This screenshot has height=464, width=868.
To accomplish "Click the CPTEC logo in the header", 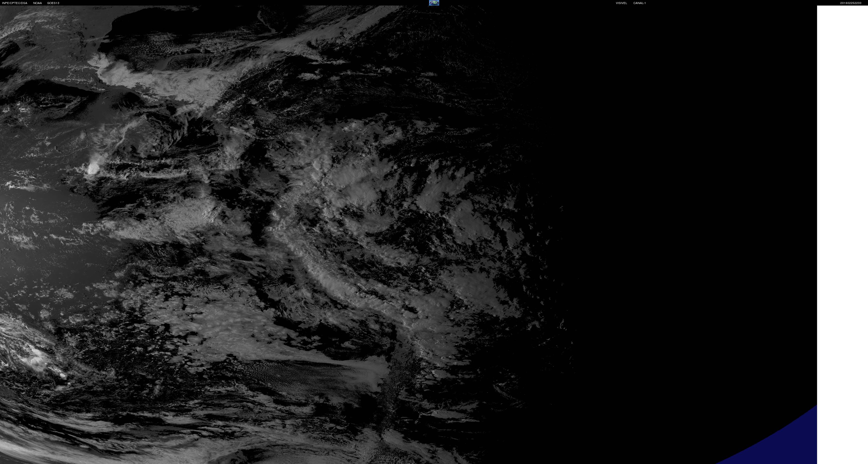I will coord(434,3).
